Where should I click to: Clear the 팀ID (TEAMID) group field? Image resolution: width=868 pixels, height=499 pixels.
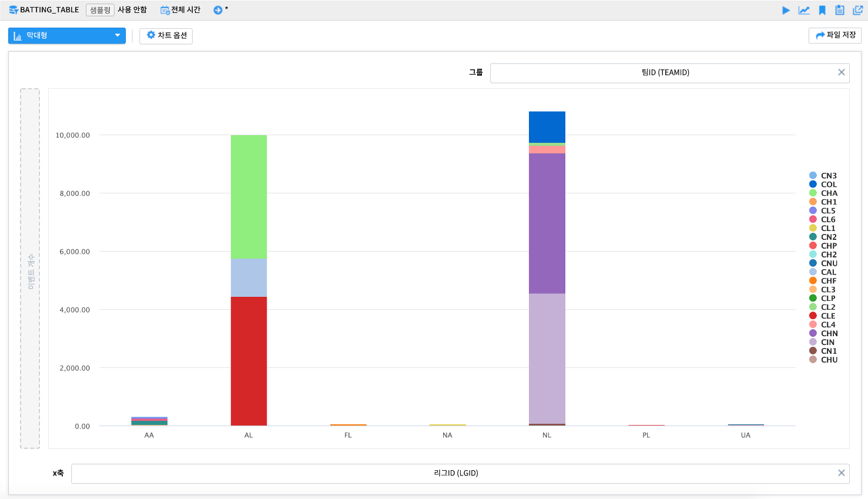pos(842,72)
